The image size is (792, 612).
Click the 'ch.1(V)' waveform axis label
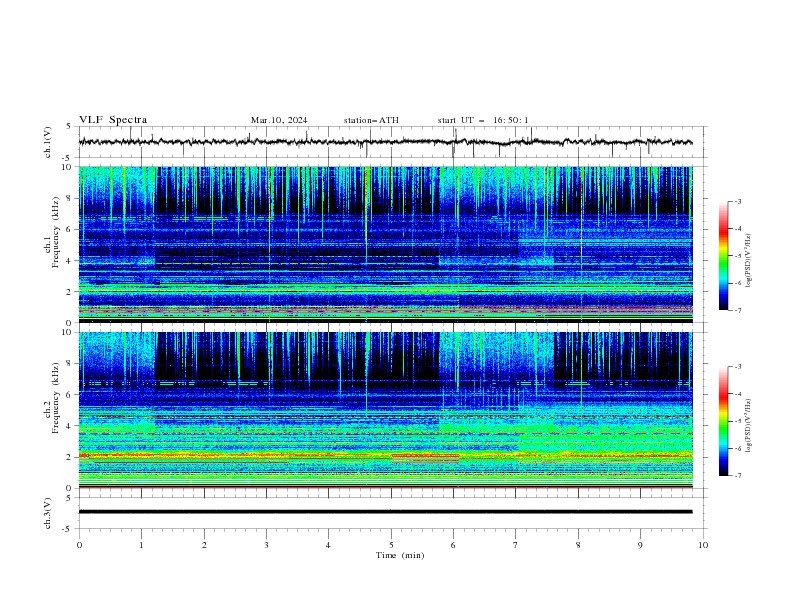(x=48, y=142)
